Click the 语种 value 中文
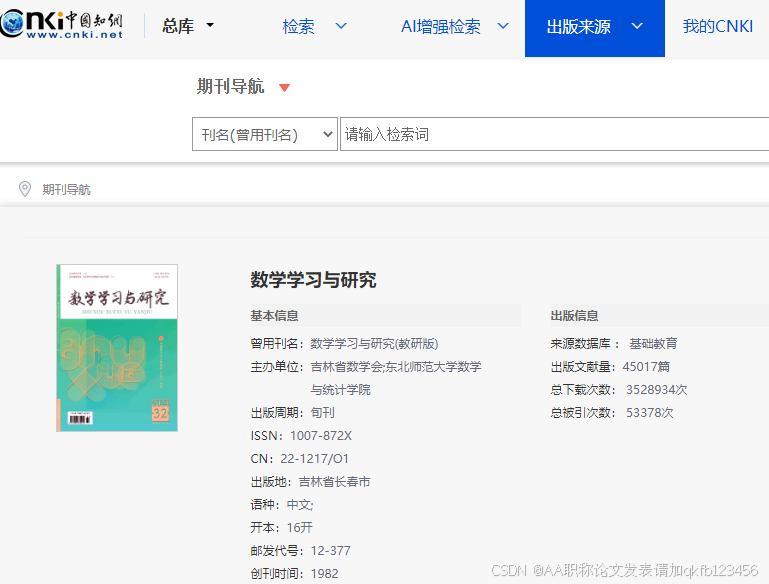This screenshot has height=584, width=769. point(299,505)
